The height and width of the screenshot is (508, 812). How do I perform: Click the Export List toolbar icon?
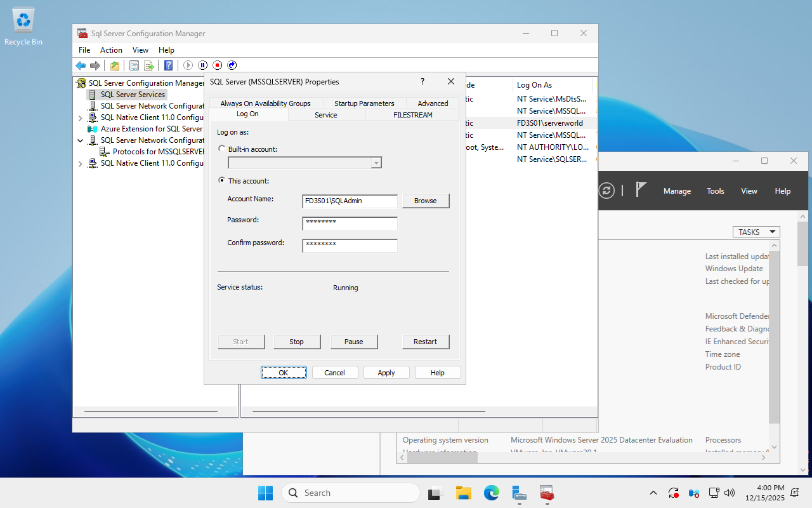(149, 65)
